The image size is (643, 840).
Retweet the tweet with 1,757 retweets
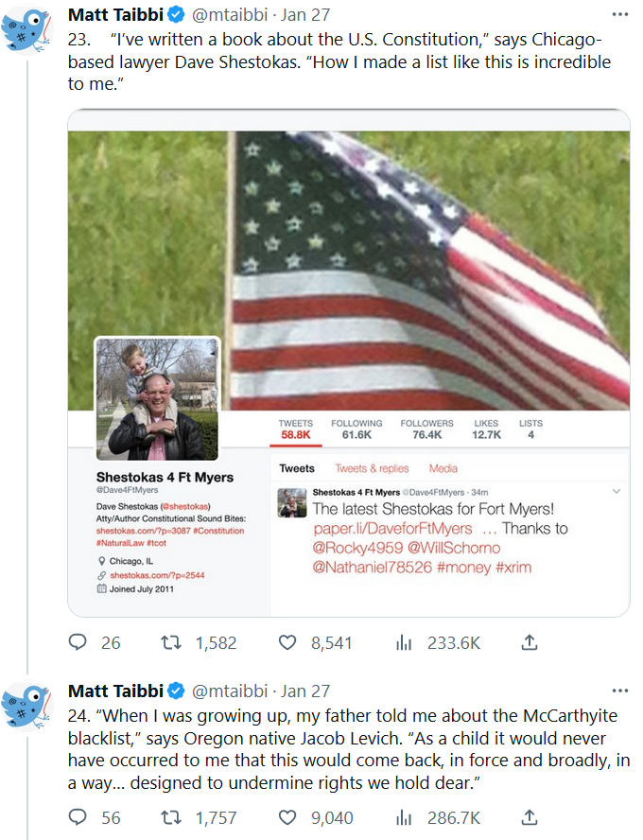coord(172,817)
